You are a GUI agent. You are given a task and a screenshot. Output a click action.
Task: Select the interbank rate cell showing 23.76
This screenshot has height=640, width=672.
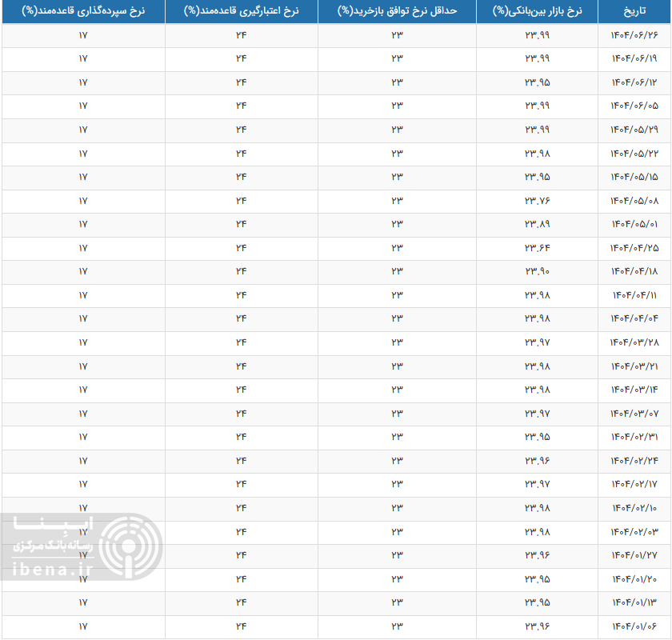pyautogui.click(x=538, y=201)
